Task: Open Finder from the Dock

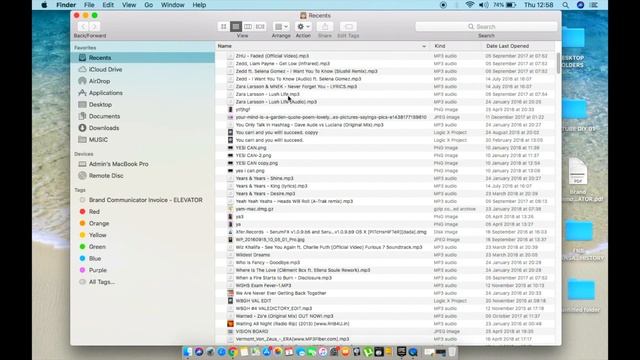Action: point(188,352)
